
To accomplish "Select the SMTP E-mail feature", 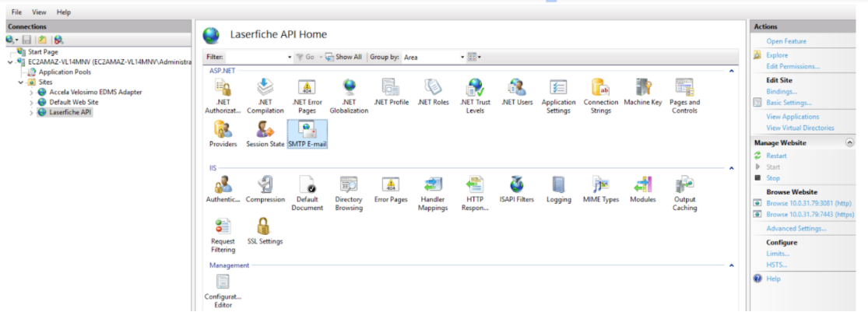I will click(x=307, y=135).
